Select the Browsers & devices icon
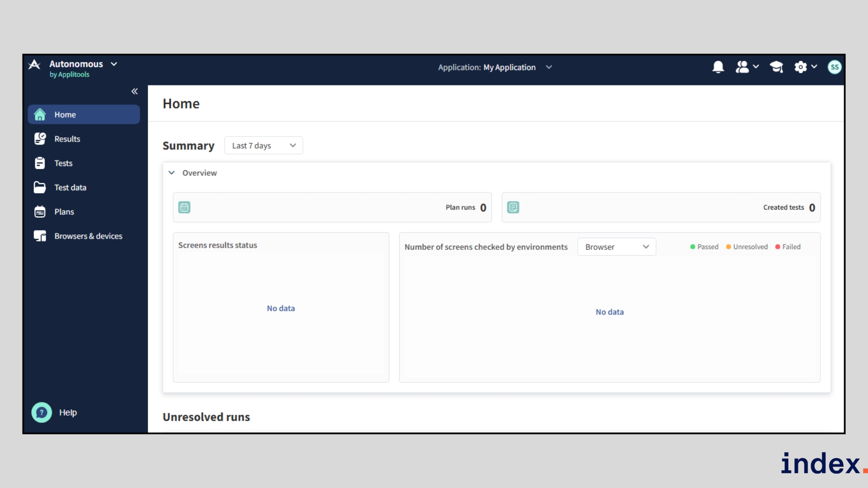868x488 pixels. pyautogui.click(x=40, y=235)
